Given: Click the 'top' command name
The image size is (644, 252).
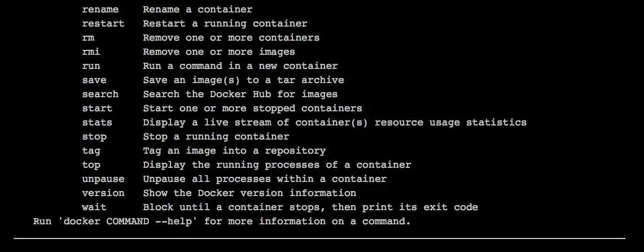Looking at the screenshot, I should coord(91,165).
